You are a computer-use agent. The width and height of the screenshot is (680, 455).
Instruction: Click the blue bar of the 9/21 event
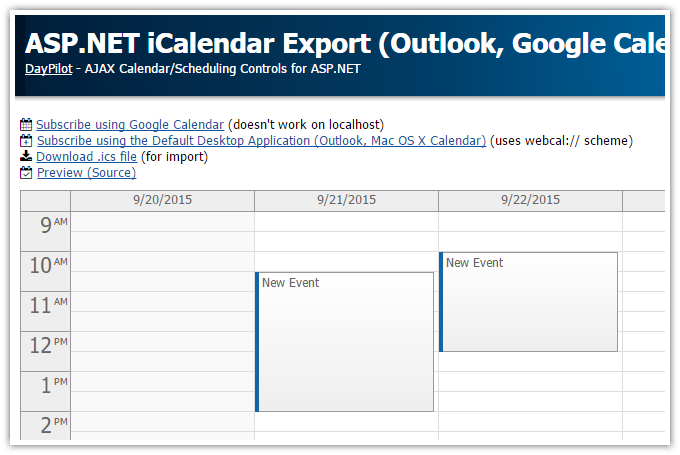pyautogui.click(x=257, y=340)
